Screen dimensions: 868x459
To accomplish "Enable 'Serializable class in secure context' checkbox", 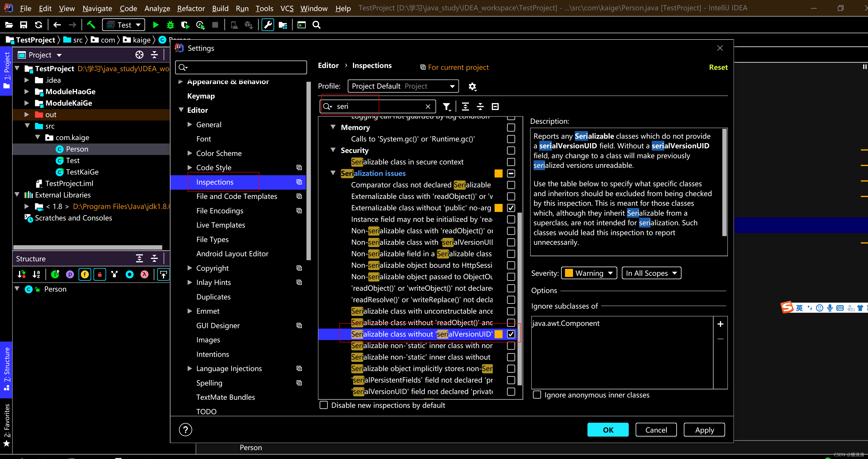I will tap(511, 162).
